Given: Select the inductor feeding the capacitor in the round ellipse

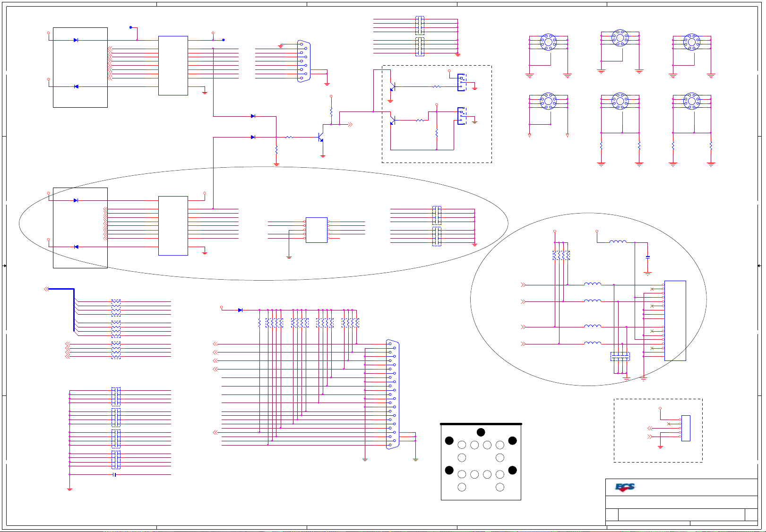Looking at the screenshot, I should 618,242.
